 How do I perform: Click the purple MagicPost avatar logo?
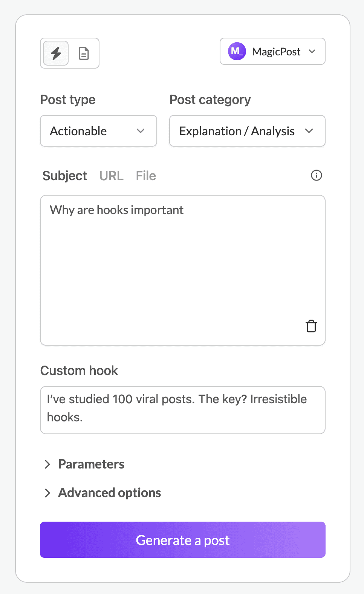(x=237, y=51)
